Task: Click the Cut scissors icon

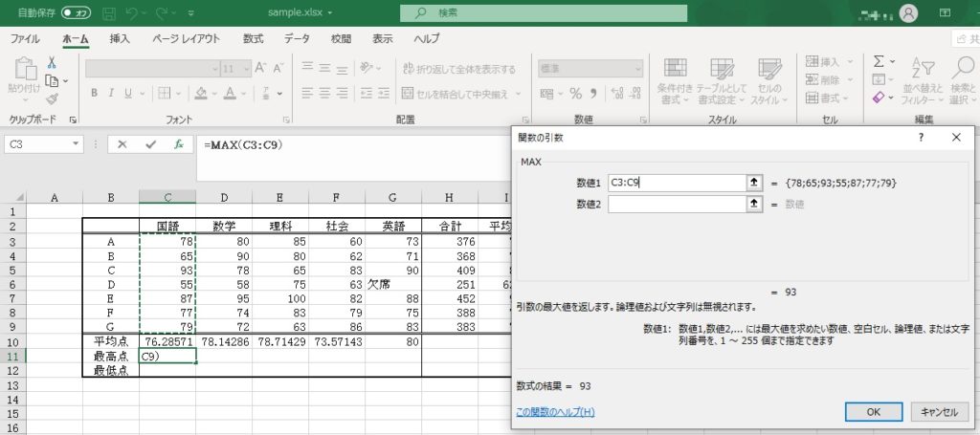Action: pyautogui.click(x=52, y=62)
